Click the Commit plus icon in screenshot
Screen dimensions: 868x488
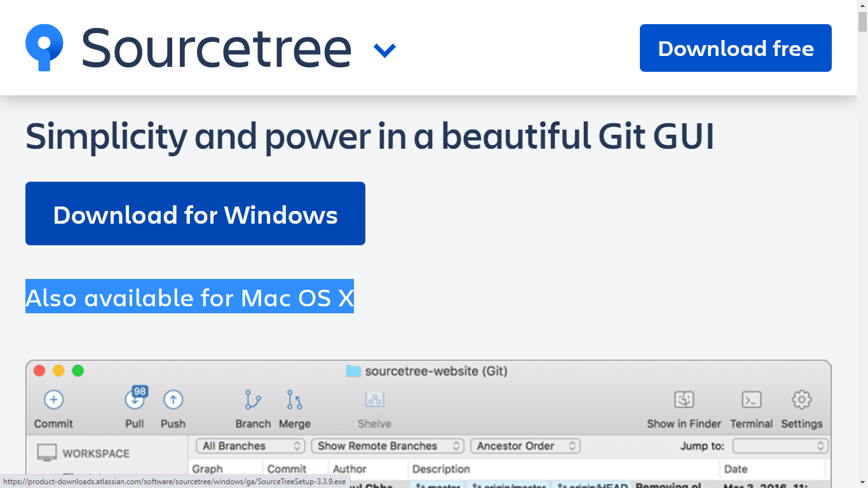53,400
